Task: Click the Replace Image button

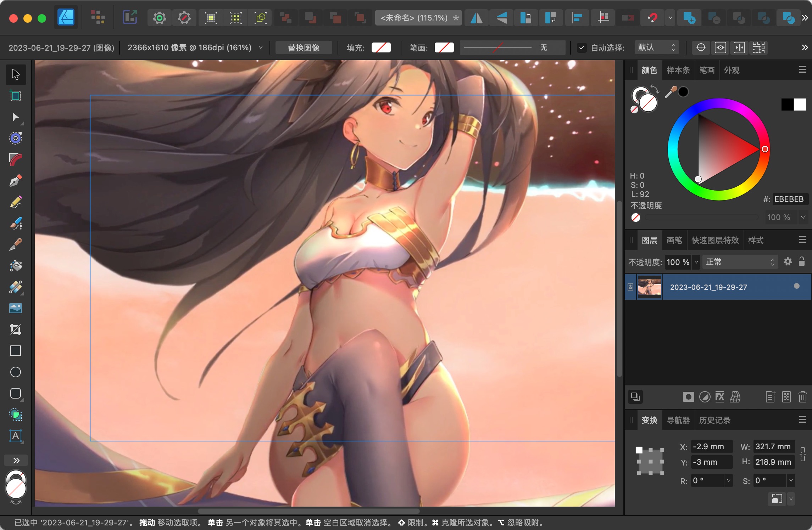Action: click(x=304, y=47)
